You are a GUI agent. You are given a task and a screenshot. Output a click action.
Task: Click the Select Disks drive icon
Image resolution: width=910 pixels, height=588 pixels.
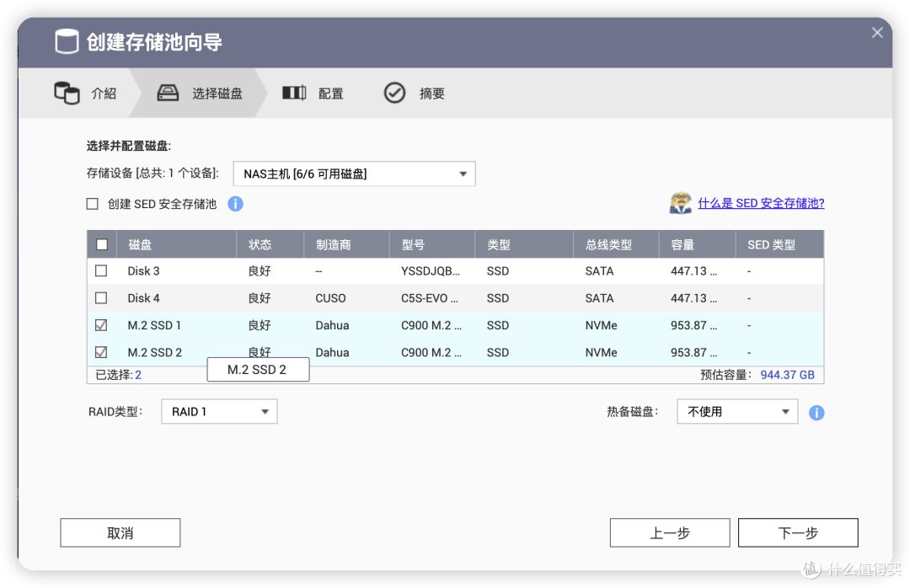coord(168,93)
